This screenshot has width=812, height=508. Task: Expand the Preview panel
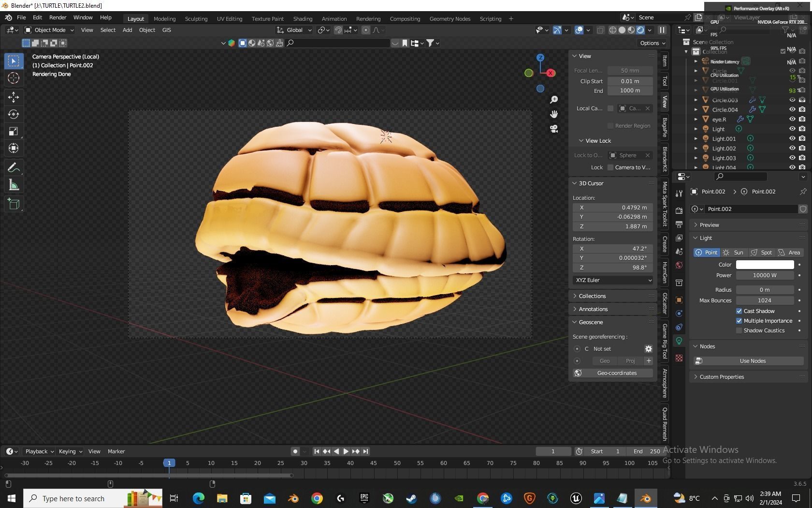pos(709,225)
